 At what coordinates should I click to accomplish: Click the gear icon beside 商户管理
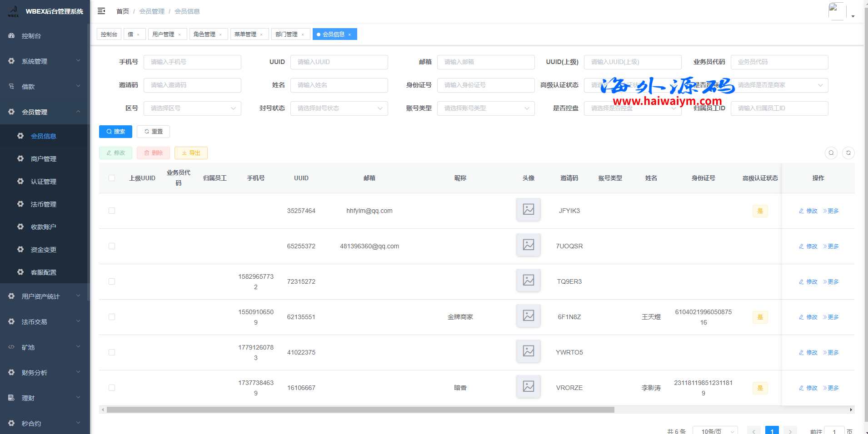(20, 158)
